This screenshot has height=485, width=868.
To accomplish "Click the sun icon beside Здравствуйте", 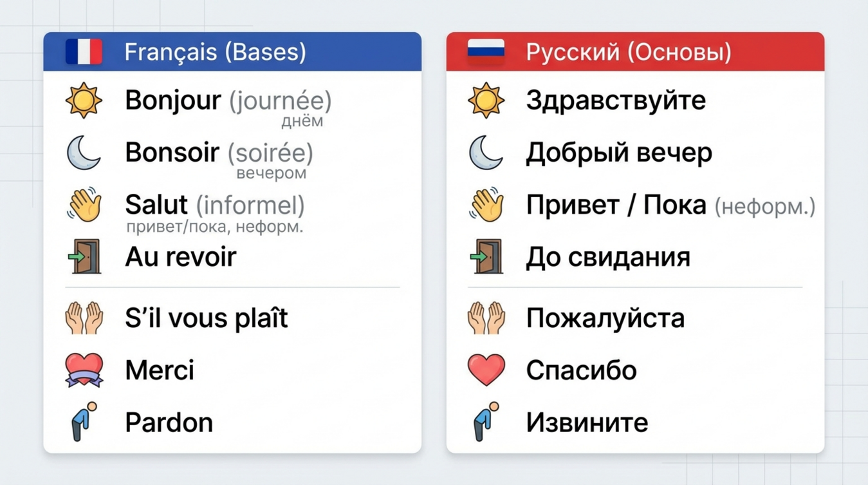I will point(486,100).
